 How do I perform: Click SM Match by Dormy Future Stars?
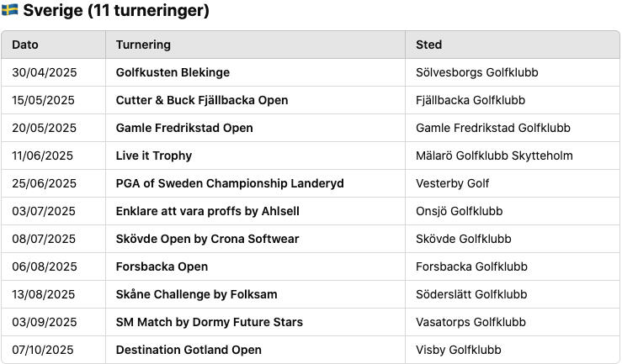tap(209, 322)
